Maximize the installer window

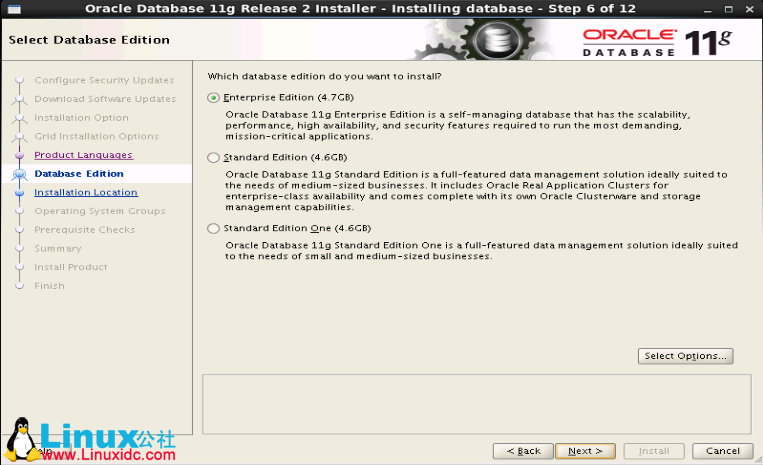pyautogui.click(x=728, y=9)
